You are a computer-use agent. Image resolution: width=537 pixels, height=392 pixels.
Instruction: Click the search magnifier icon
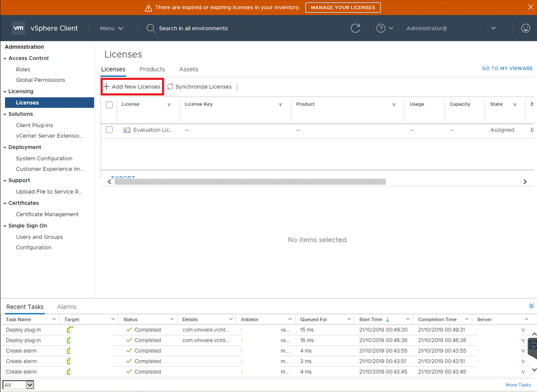[x=151, y=29]
